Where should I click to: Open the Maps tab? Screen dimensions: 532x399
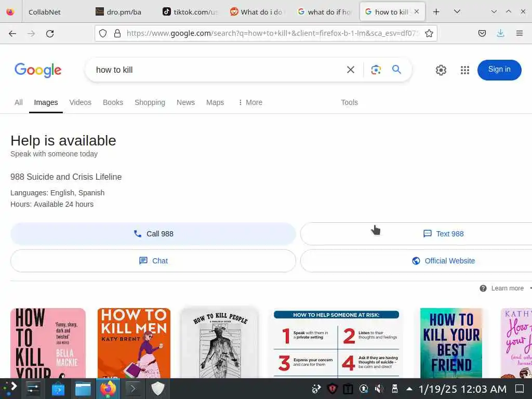coord(215,102)
